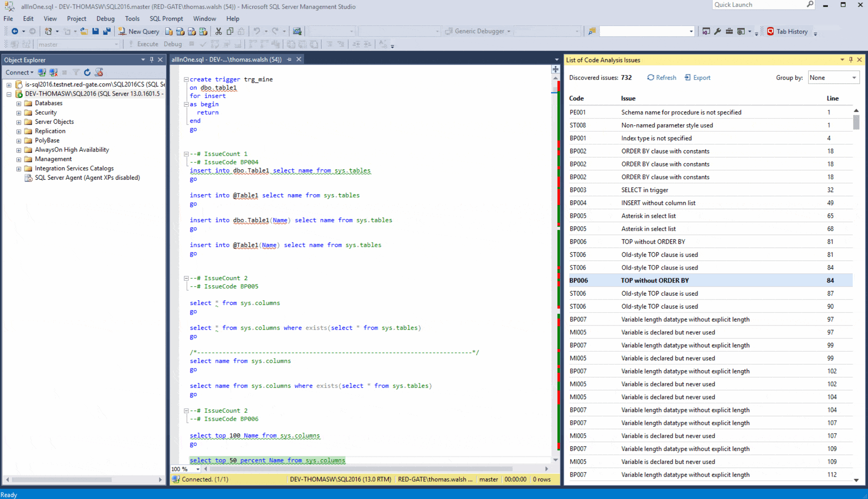
Task: Expand the is-sql2016.testnet.red-gate.com server node
Action: [9, 84]
